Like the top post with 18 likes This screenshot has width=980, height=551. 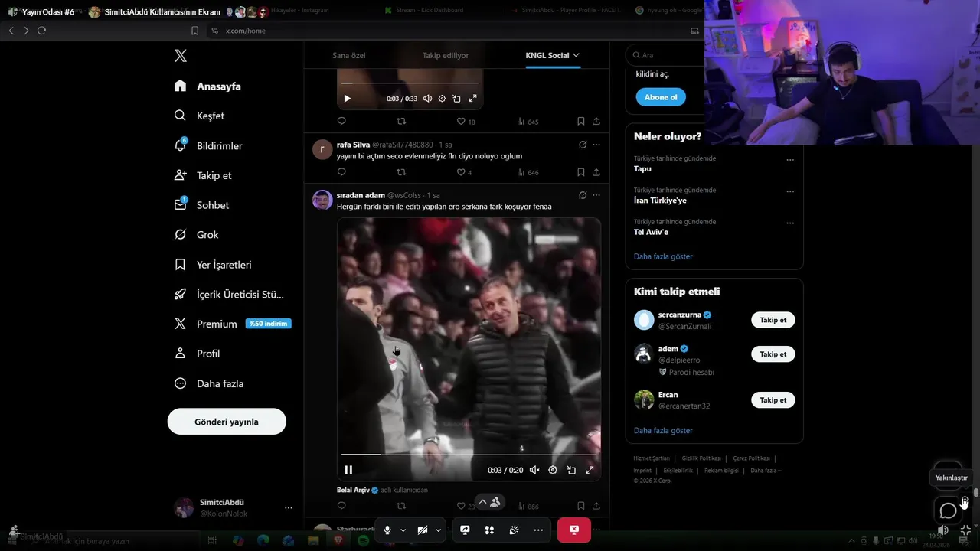(x=461, y=121)
